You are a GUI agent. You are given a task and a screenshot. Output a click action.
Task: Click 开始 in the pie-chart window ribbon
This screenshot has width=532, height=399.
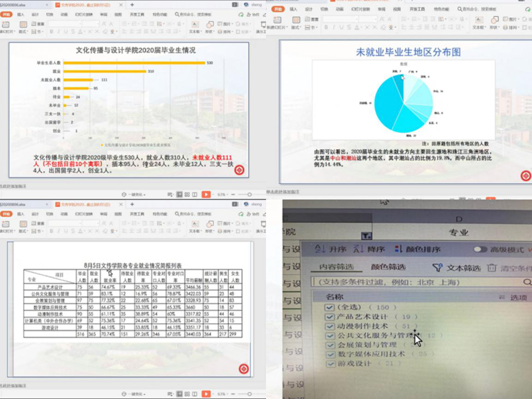[278, 9]
